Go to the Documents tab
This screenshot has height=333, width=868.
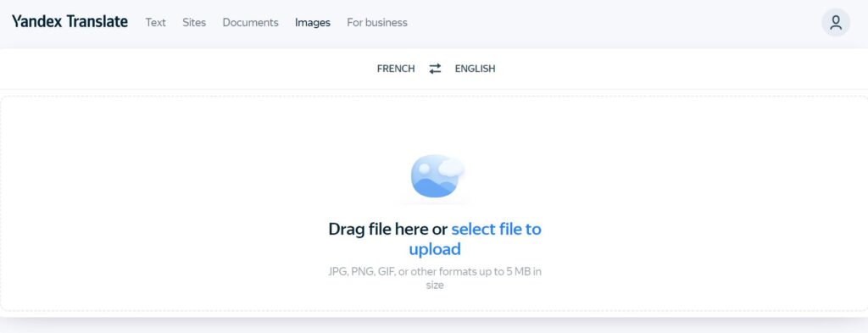[250, 23]
